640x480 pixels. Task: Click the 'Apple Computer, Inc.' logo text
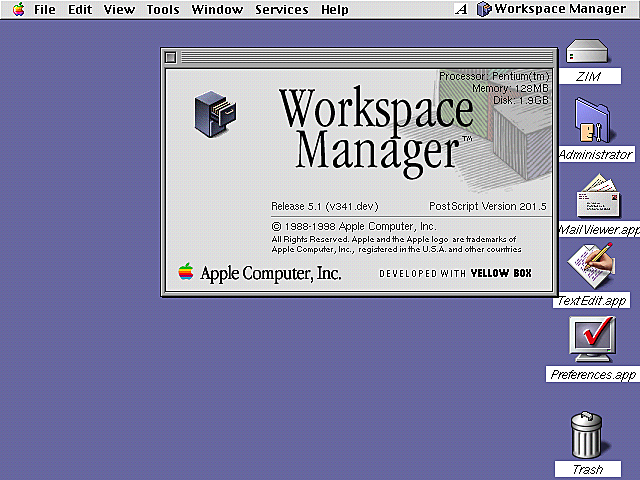(271, 273)
